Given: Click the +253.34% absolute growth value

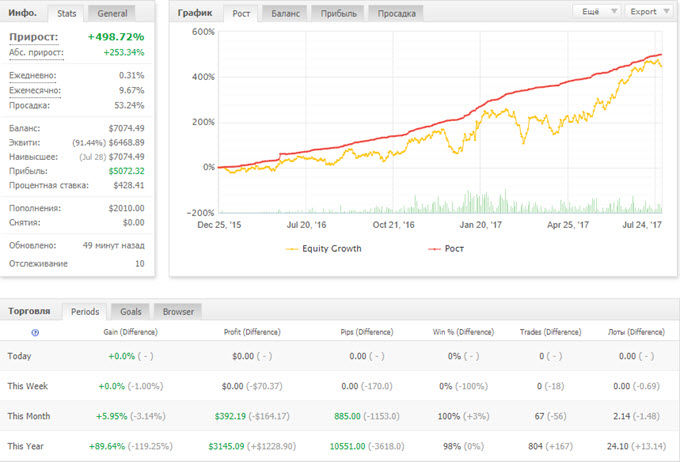Looking at the screenshot, I should pyautogui.click(x=124, y=52).
